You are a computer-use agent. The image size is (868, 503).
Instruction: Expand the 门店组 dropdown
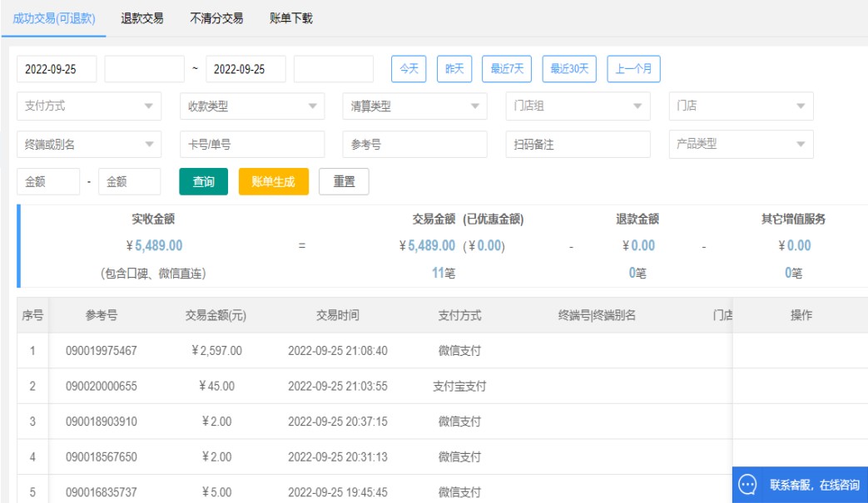(578, 106)
